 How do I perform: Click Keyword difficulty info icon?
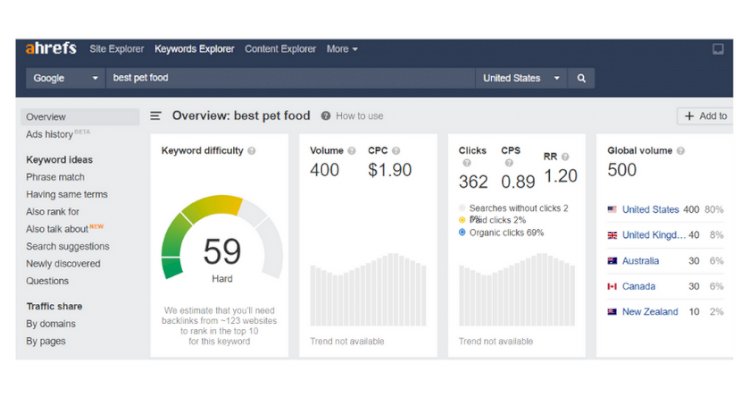252,151
